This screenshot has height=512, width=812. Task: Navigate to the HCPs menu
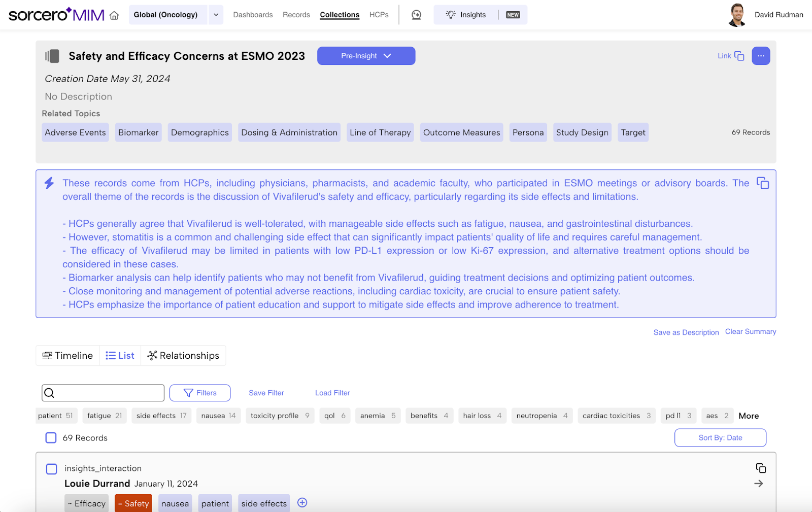379,15
